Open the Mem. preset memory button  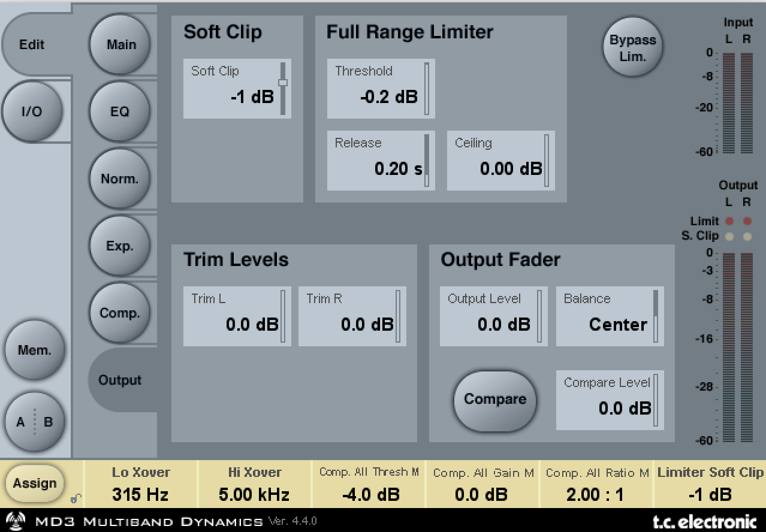[x=34, y=350]
